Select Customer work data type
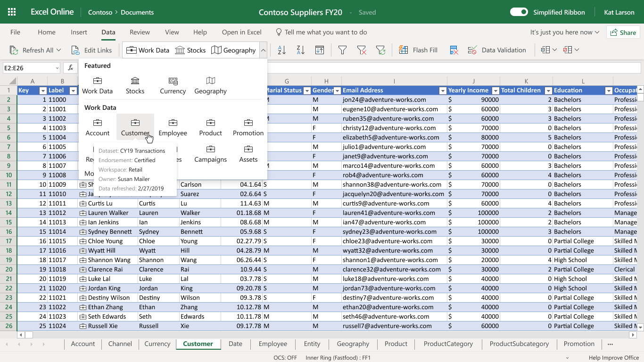 coord(135,127)
